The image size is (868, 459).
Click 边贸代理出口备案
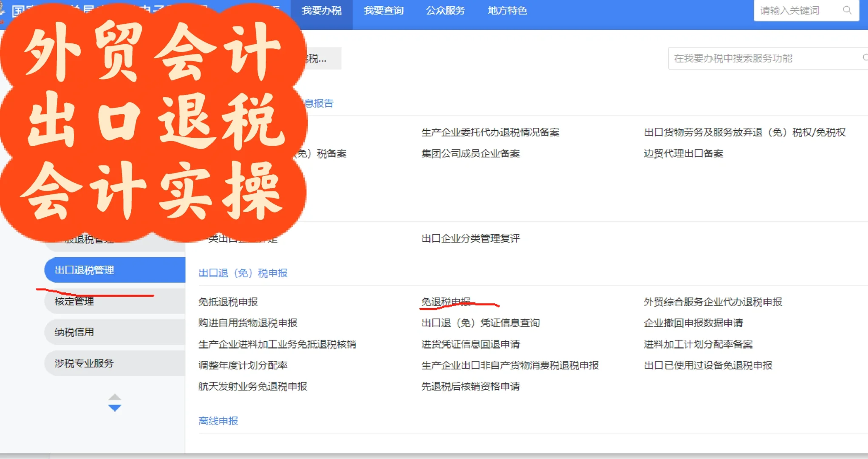click(684, 153)
